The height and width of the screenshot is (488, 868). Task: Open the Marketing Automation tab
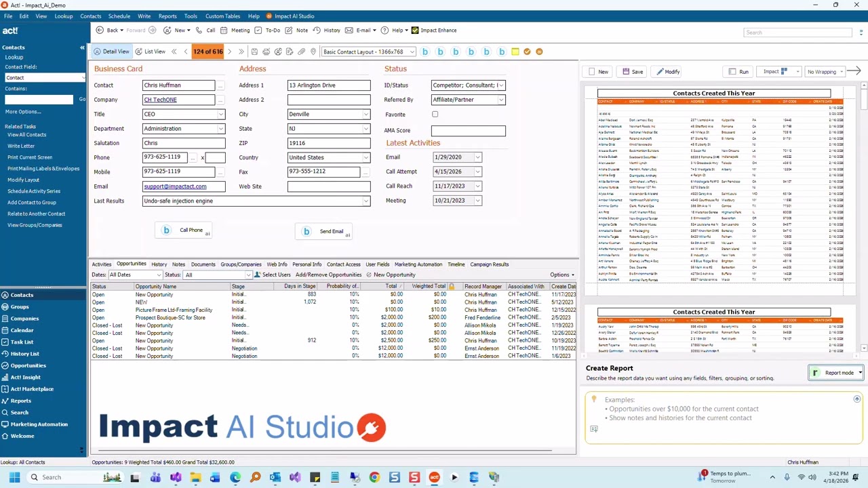(x=418, y=264)
